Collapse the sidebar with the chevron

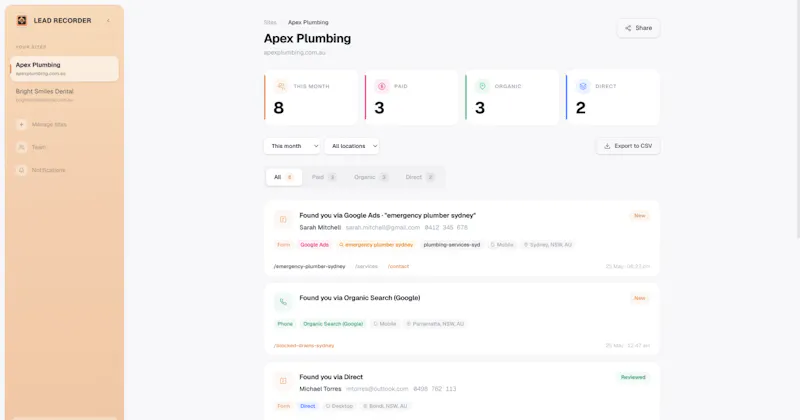point(108,21)
